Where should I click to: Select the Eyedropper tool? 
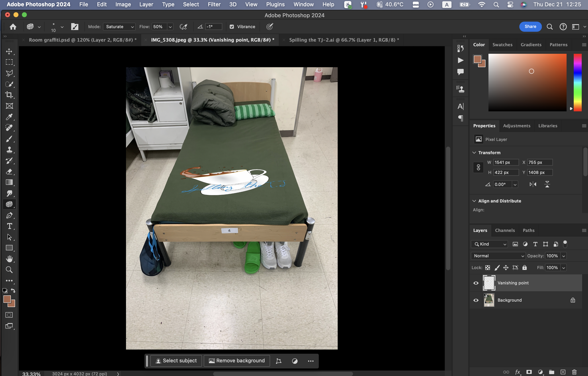pyautogui.click(x=9, y=117)
